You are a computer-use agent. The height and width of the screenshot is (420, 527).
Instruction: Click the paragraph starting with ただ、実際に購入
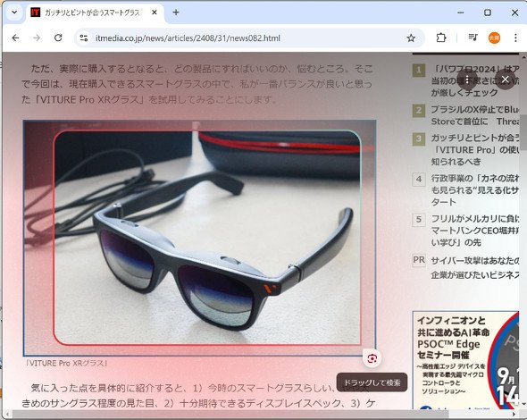click(x=197, y=84)
